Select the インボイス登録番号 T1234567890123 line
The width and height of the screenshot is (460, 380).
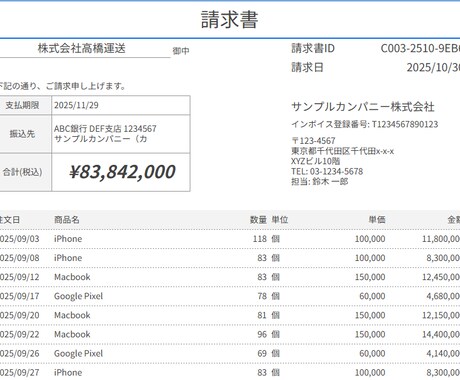(365, 124)
